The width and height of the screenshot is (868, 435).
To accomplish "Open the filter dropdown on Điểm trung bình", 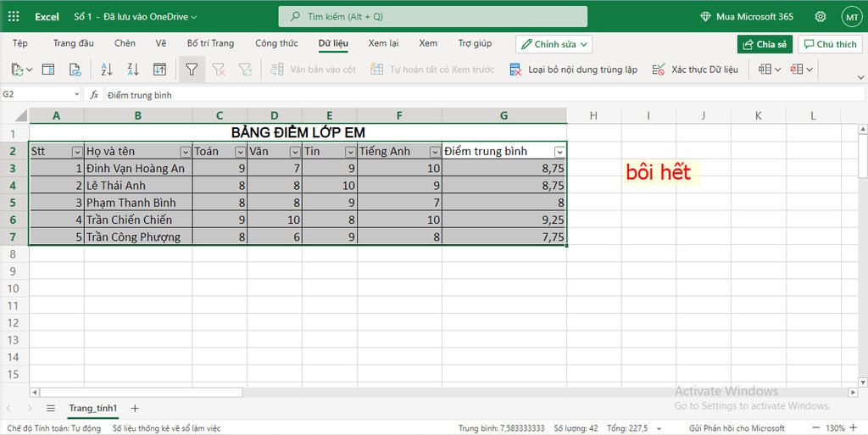I will click(x=559, y=152).
